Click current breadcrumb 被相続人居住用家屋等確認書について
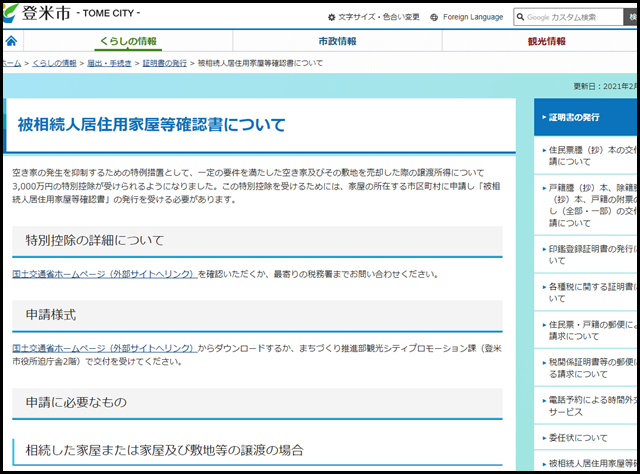 [260, 63]
